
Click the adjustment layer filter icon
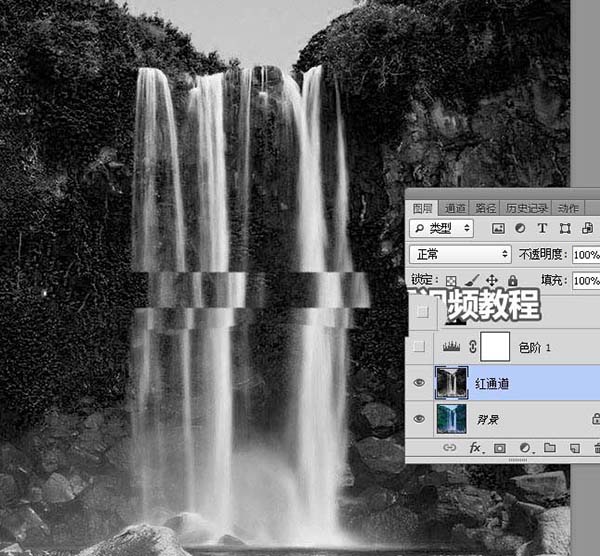tap(518, 229)
